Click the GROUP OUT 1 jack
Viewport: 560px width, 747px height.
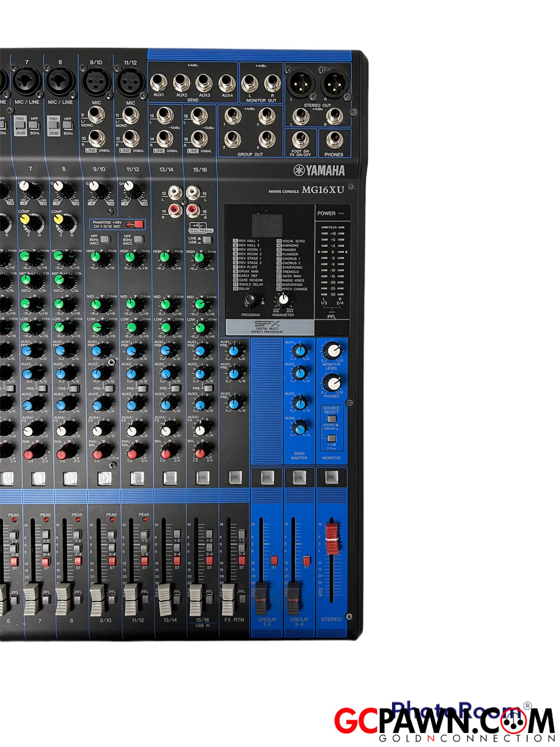point(233,116)
